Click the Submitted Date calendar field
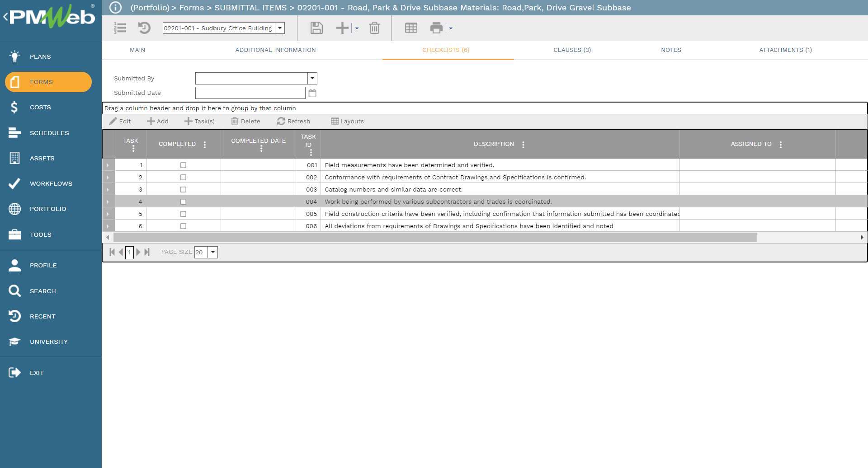This screenshot has height=468, width=868. [x=250, y=93]
